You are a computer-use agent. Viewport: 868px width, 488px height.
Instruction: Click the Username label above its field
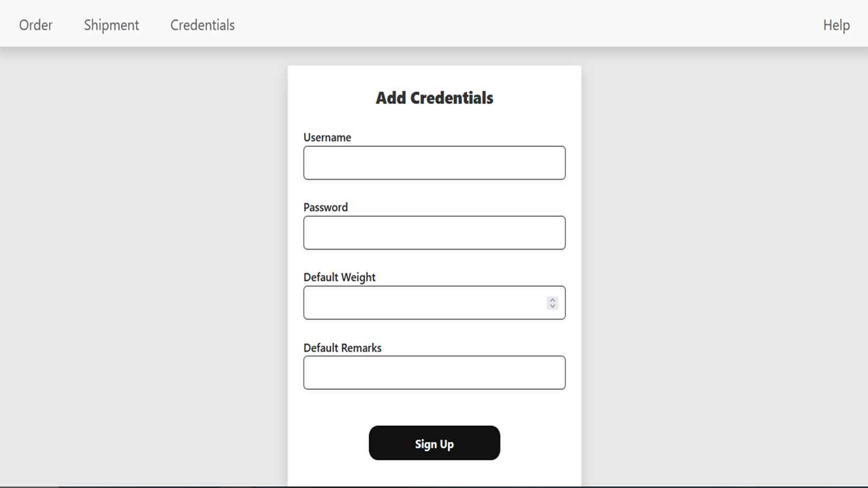pos(327,137)
